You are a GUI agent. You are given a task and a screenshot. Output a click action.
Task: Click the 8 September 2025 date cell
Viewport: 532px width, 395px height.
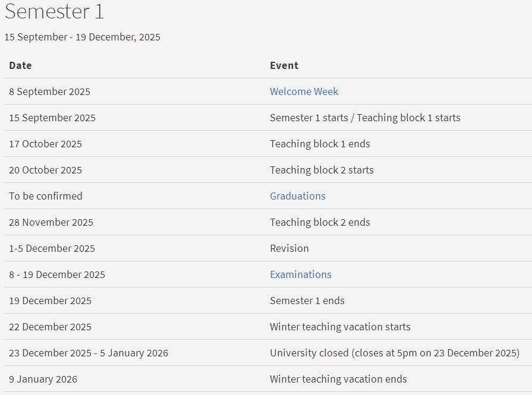click(x=49, y=91)
